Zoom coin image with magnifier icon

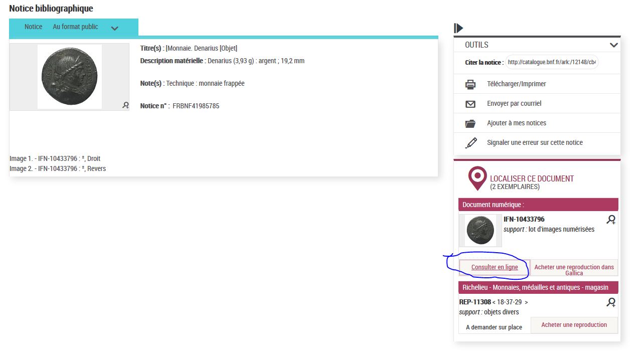(125, 105)
